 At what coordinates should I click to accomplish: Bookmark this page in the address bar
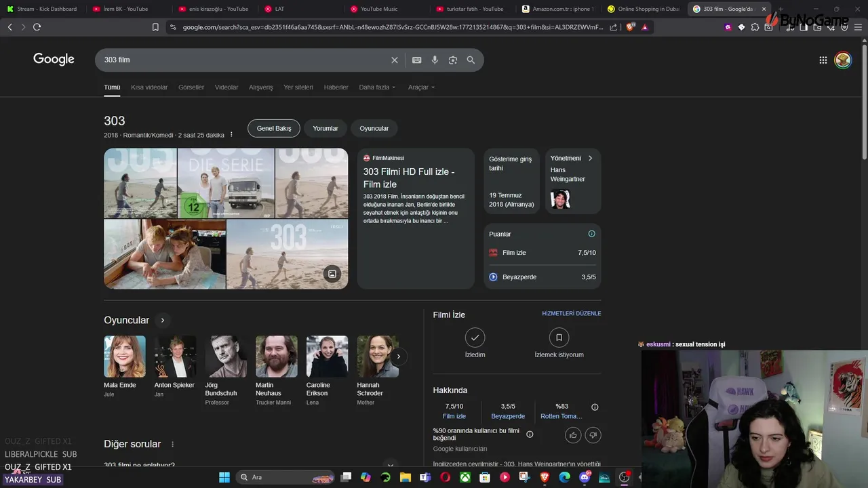(x=155, y=27)
